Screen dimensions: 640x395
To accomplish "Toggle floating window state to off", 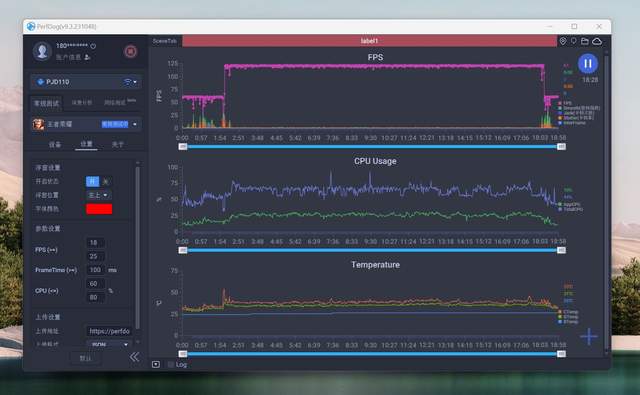I will 106,182.
